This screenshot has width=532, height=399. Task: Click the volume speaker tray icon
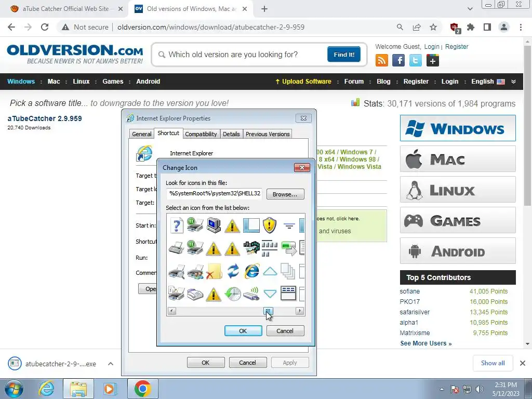coord(479,389)
